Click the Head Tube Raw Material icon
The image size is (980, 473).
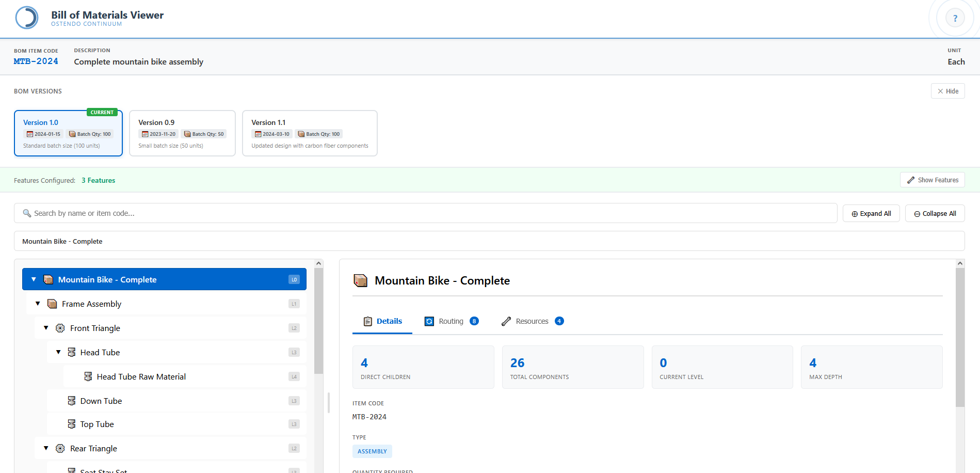(x=88, y=377)
